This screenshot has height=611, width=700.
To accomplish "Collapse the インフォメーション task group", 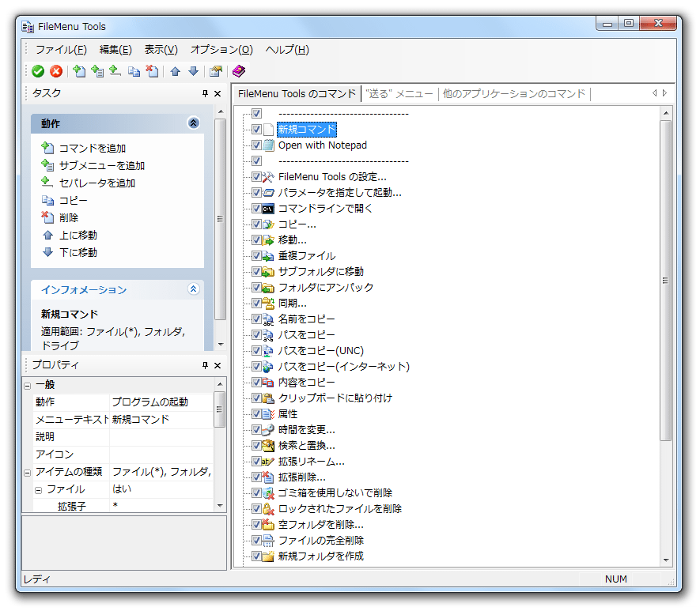I will coord(193,289).
